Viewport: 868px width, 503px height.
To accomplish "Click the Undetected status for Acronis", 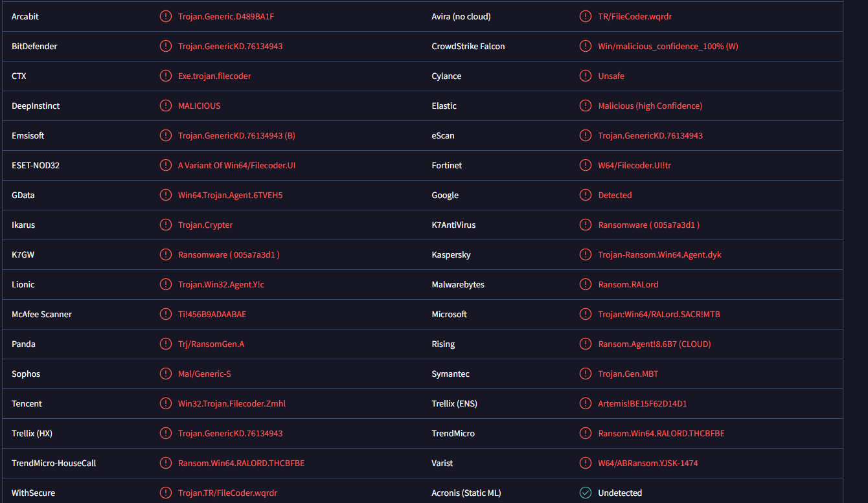I will [620, 493].
